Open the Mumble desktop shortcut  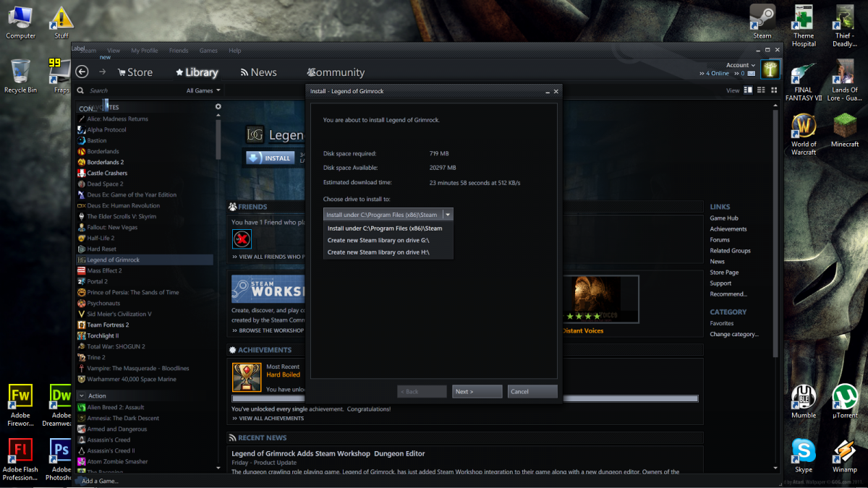pyautogui.click(x=804, y=402)
